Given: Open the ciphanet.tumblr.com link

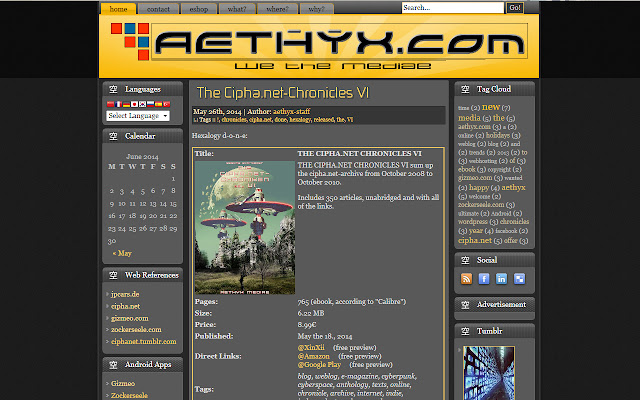Looking at the screenshot, I should [144, 341].
